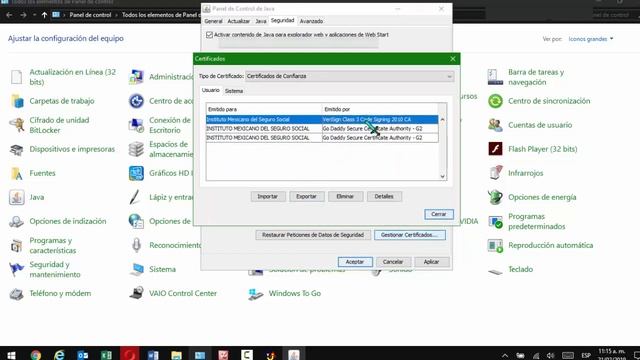The height and width of the screenshot is (360, 640).
Task: Open Programas y características item
Action: click(x=42, y=245)
